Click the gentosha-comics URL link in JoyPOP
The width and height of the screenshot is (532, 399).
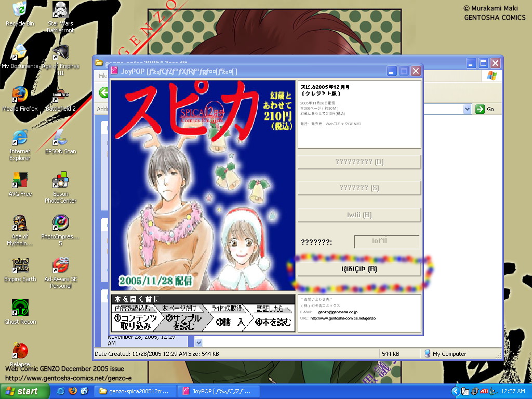click(x=342, y=318)
